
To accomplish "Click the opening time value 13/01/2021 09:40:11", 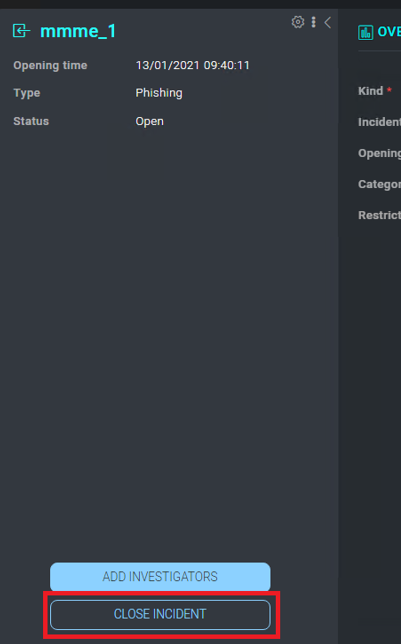I will (x=192, y=65).
